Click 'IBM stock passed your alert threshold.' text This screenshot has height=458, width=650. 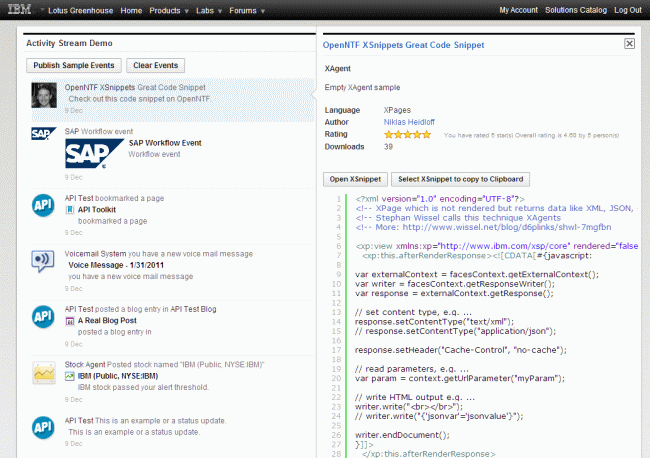pos(143,387)
